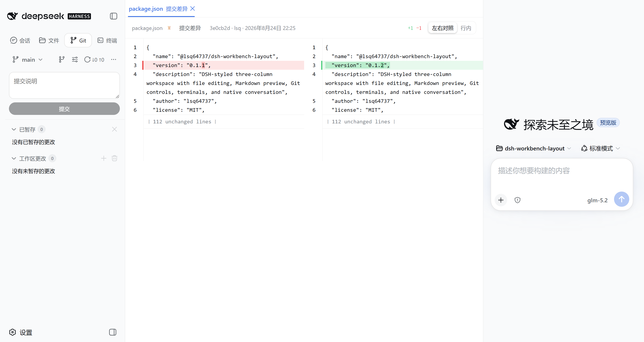Collapse the 工作区更改 section
The height and width of the screenshot is (342, 644).
pyautogui.click(x=14, y=158)
